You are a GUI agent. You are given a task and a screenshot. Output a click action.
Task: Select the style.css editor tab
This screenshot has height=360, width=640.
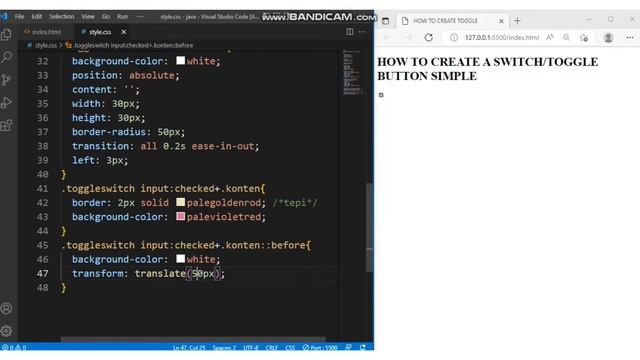[x=100, y=31]
